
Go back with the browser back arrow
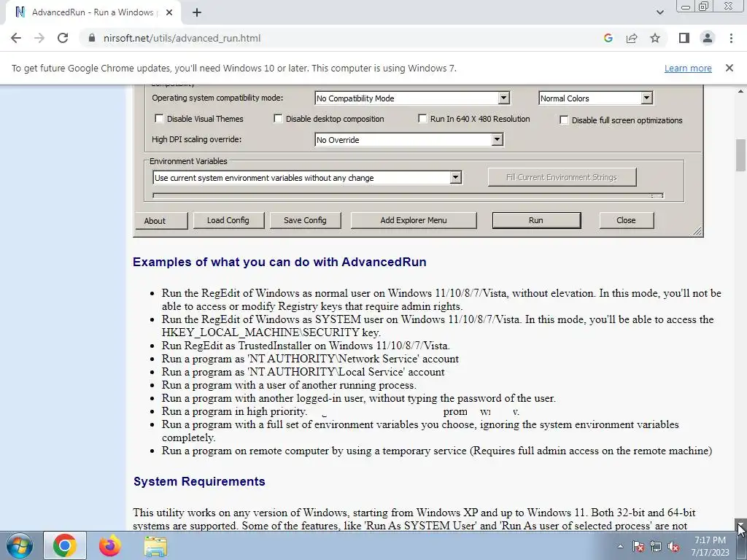point(16,38)
